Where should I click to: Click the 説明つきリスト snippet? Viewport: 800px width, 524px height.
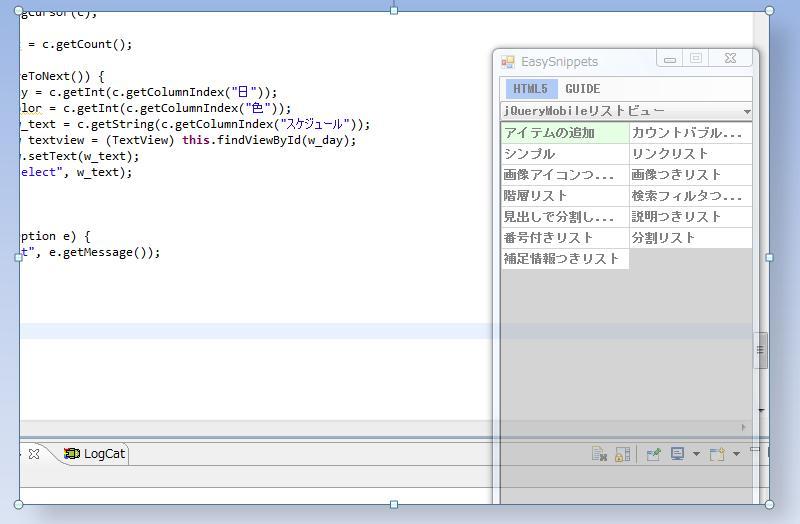(690, 217)
